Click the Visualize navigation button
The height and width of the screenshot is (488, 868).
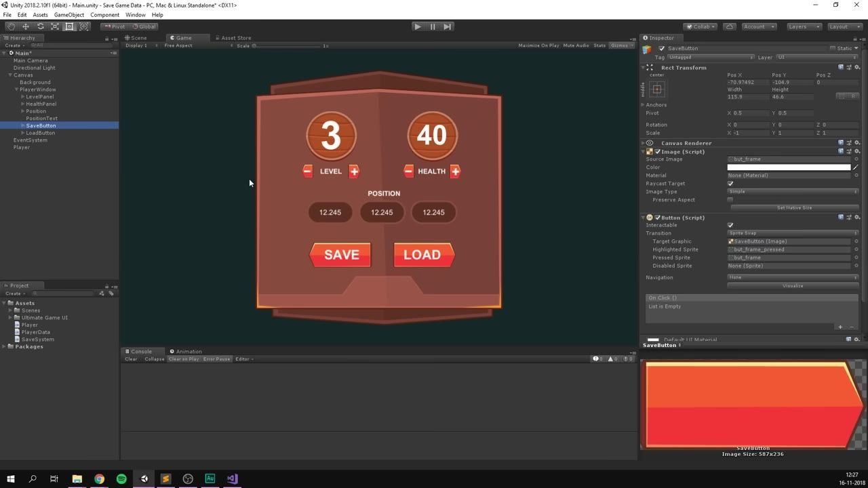[x=793, y=286]
